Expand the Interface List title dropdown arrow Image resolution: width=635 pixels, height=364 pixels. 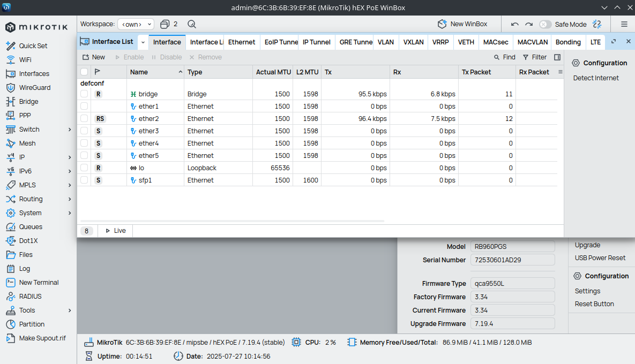click(x=143, y=42)
